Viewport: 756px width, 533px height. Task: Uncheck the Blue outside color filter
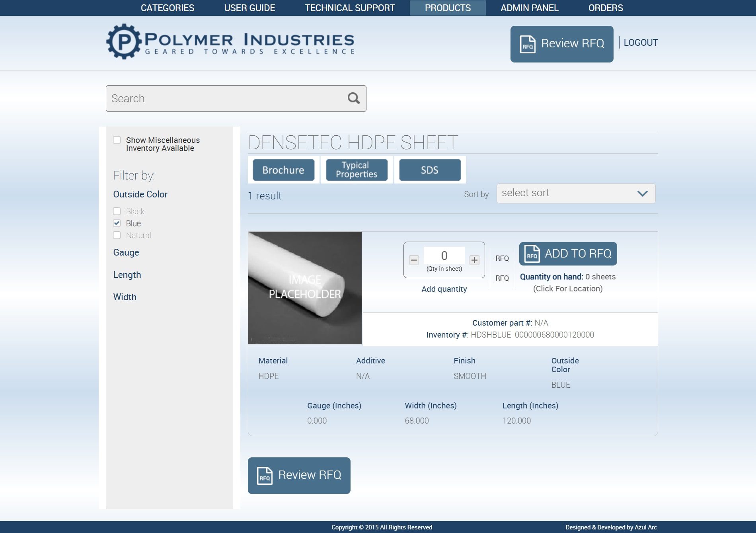click(117, 223)
